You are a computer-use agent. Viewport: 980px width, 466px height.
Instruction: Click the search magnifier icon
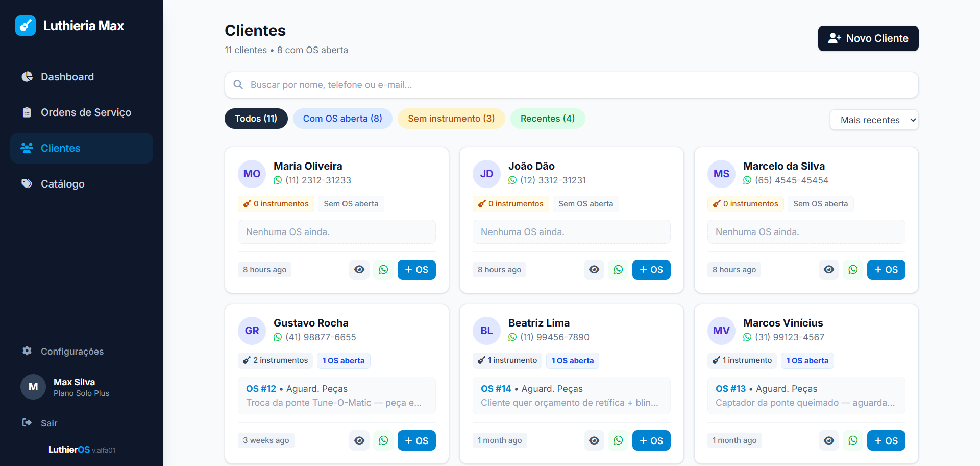[238, 84]
